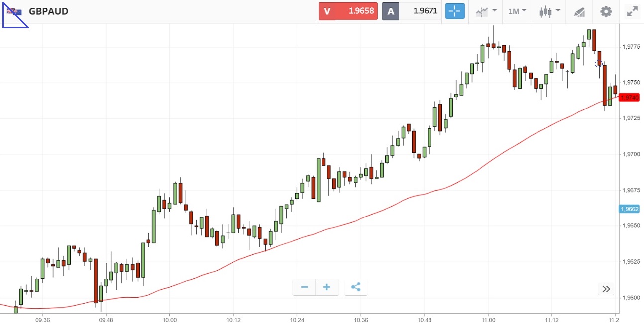Expand the candlestick chart type dropdown

pos(550,11)
